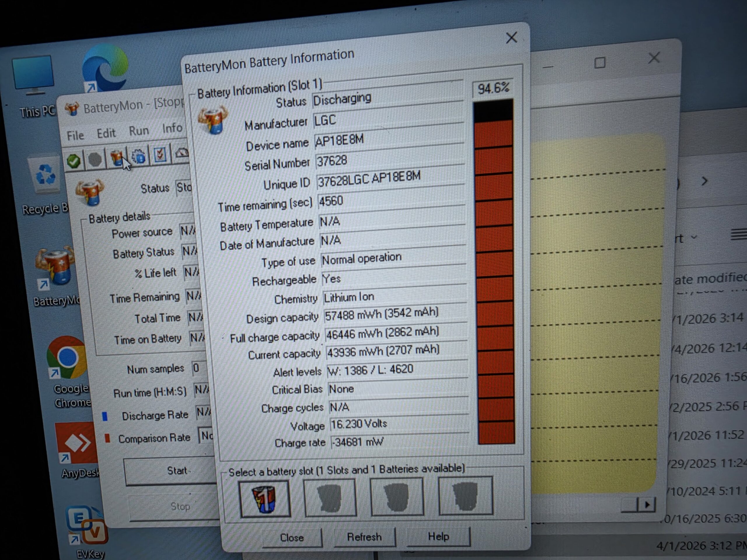Click the right chevron in the background Explorer window
The width and height of the screenshot is (747, 560).
pyautogui.click(x=704, y=181)
